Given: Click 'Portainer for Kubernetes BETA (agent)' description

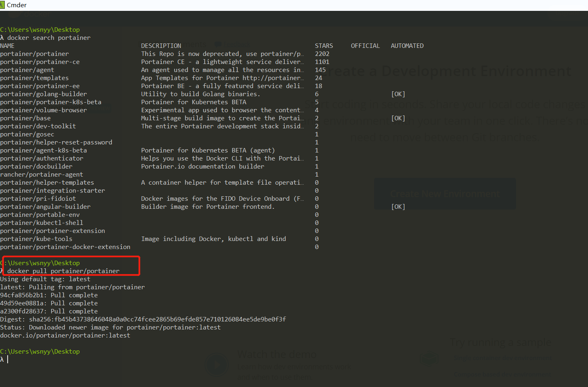Looking at the screenshot, I should click(x=208, y=150).
